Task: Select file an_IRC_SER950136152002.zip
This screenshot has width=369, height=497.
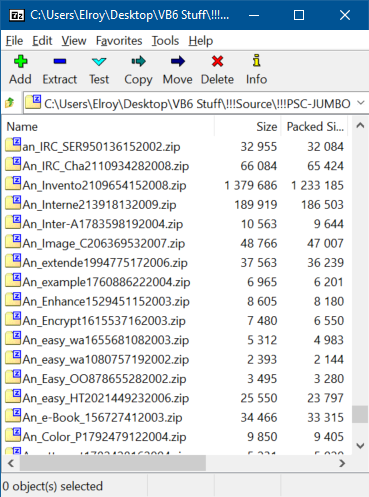Action: 101,147
